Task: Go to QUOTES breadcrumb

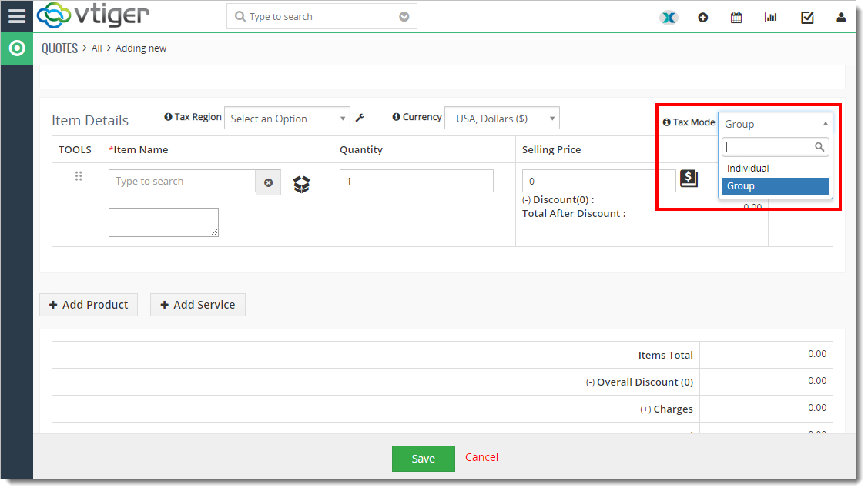Action: click(60, 48)
